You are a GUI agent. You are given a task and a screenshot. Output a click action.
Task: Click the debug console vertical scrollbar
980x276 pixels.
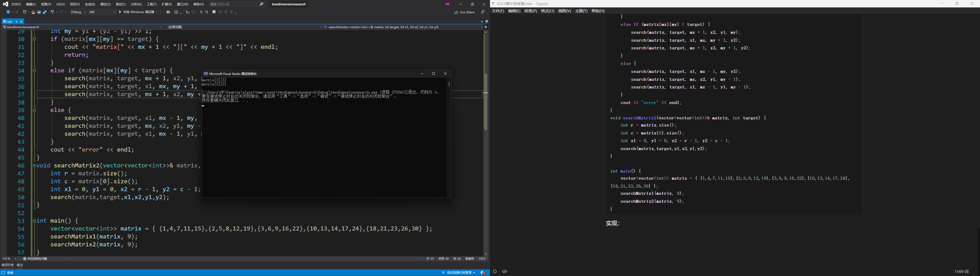[449, 84]
